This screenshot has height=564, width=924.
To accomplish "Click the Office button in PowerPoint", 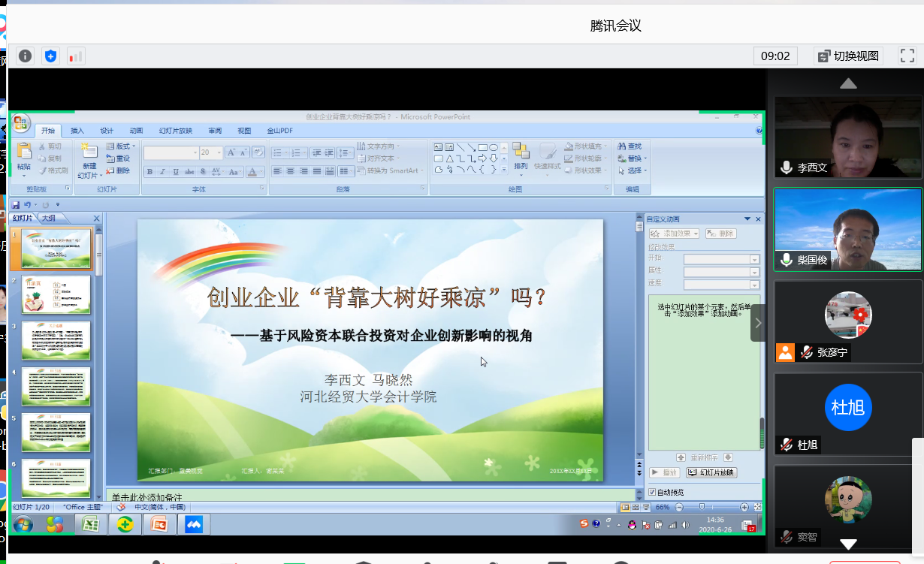I will [21, 124].
